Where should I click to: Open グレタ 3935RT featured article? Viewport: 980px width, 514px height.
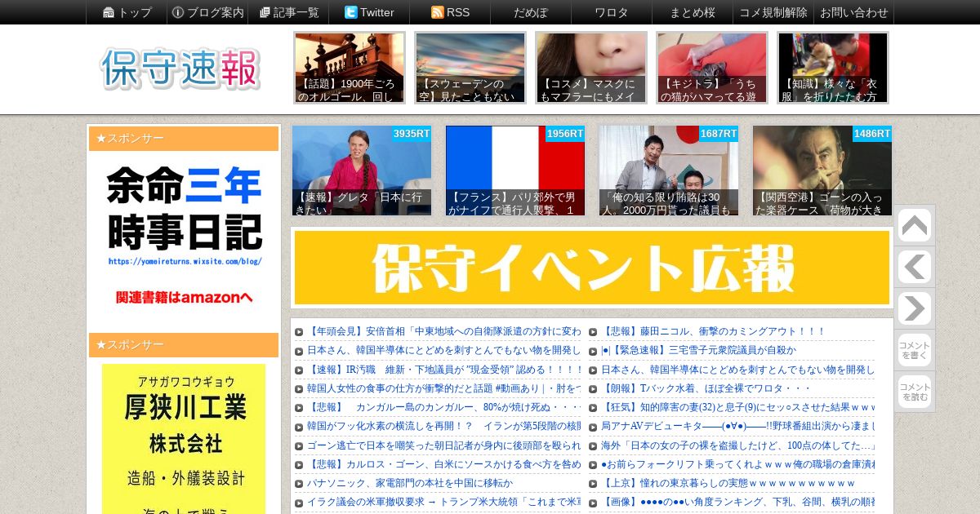coord(362,171)
